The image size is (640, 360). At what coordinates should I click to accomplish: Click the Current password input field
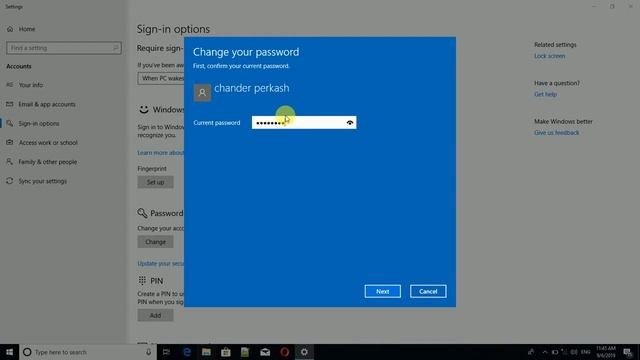coord(304,122)
